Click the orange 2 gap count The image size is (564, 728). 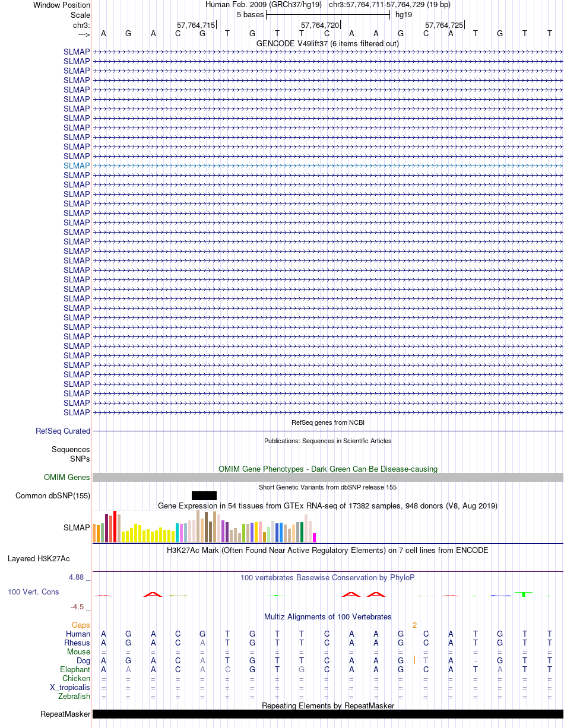[x=414, y=625]
